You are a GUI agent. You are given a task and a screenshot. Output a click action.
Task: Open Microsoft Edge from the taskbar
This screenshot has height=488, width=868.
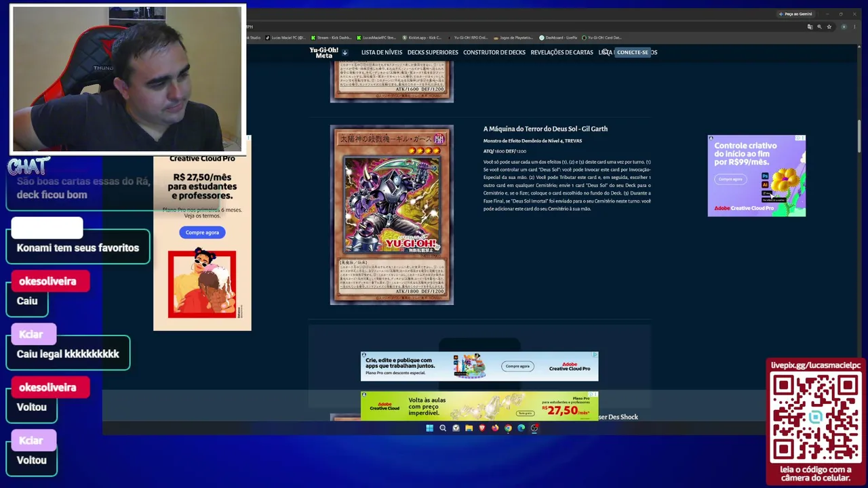coord(521,428)
